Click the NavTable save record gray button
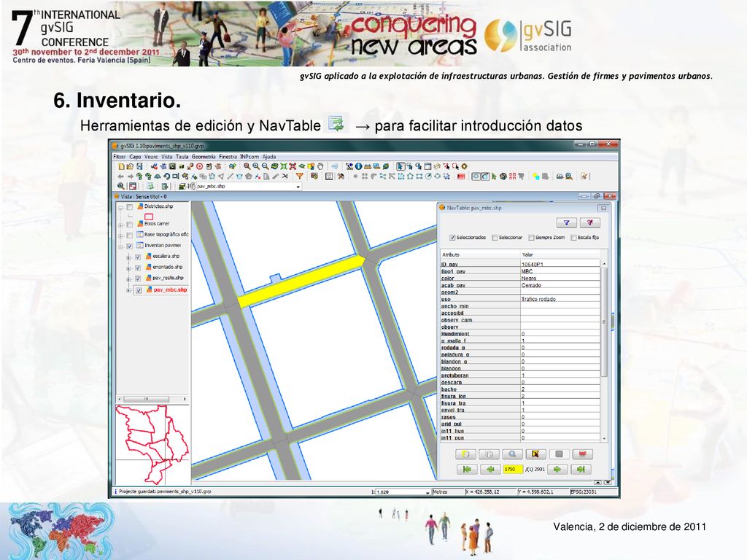 559,454
